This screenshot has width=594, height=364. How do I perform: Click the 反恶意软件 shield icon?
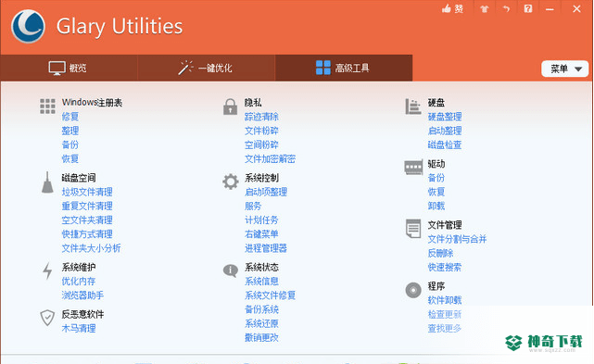pos(47,318)
